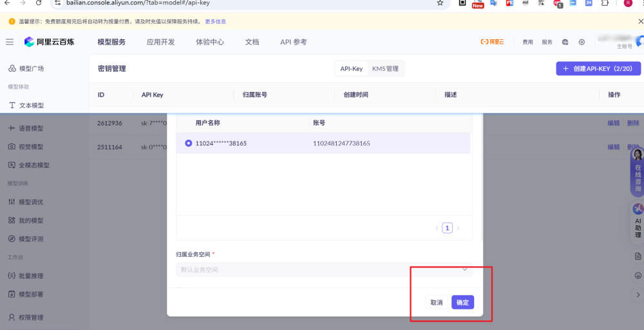Go to the previous page arrow in pagination
The height and width of the screenshot is (330, 644).
pyautogui.click(x=437, y=228)
